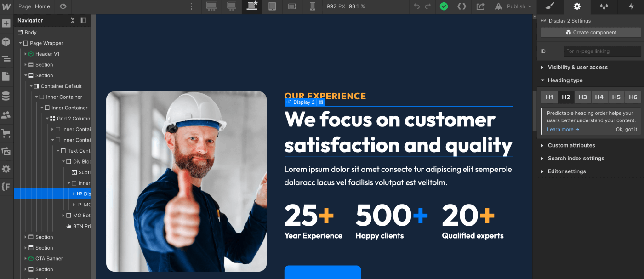Click the Undo arrow icon
Image resolution: width=644 pixels, height=279 pixels.
pyautogui.click(x=416, y=7)
